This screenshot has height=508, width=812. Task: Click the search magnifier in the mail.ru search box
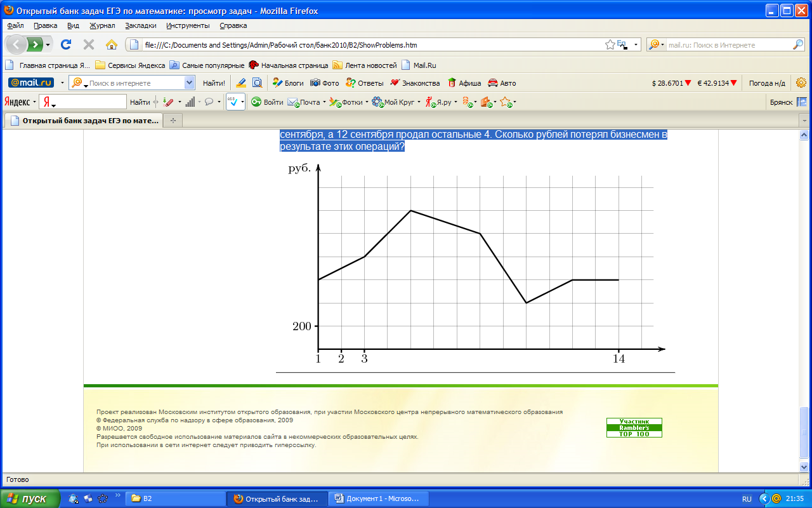(x=798, y=45)
